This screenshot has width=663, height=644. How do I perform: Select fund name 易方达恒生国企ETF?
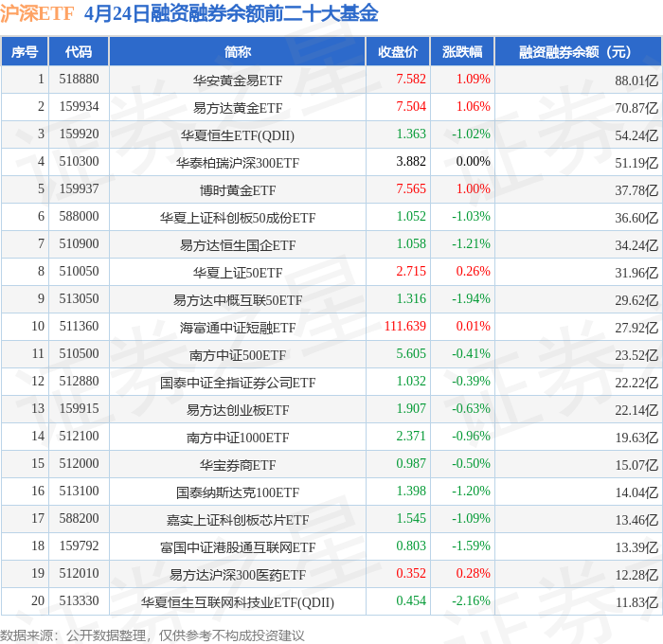[x=238, y=245]
